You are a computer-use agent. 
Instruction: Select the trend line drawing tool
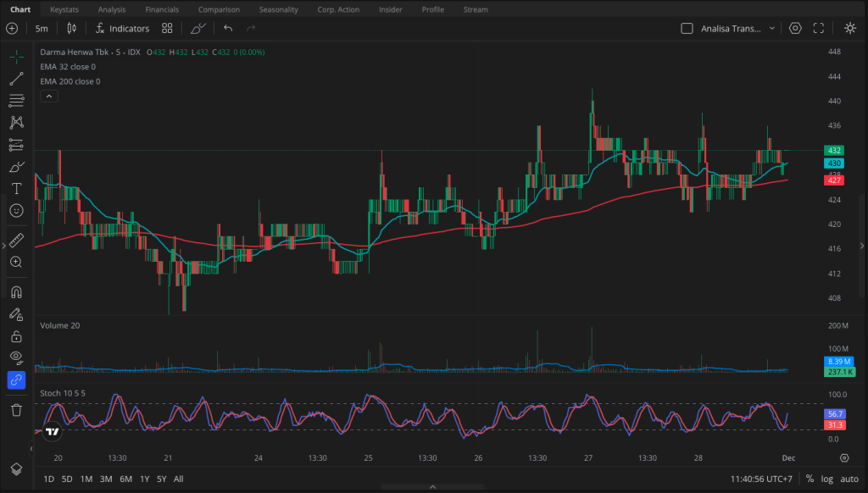click(x=15, y=78)
